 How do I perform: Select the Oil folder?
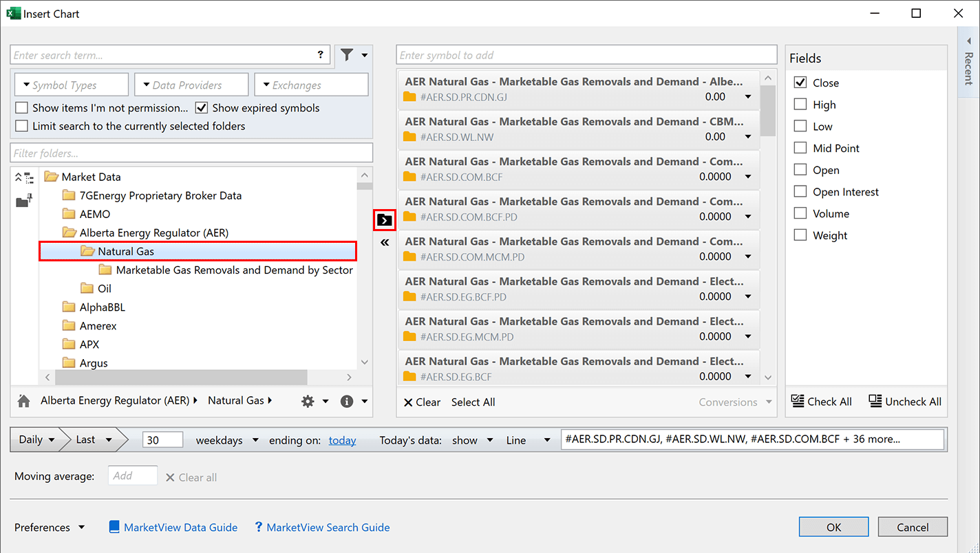105,289
